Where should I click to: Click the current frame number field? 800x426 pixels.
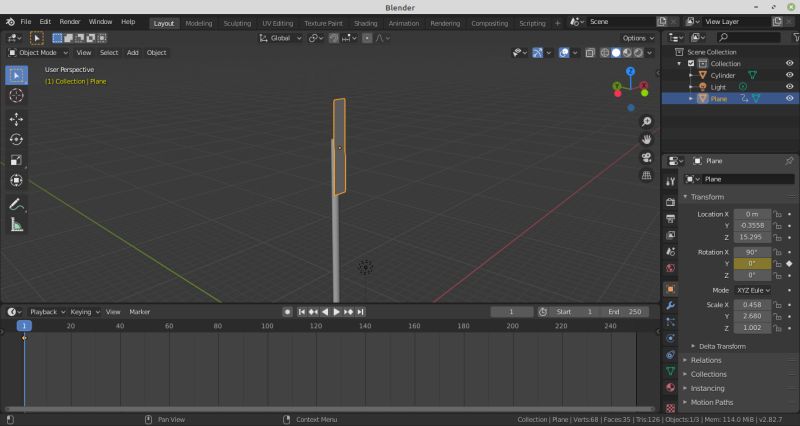pyautogui.click(x=511, y=312)
